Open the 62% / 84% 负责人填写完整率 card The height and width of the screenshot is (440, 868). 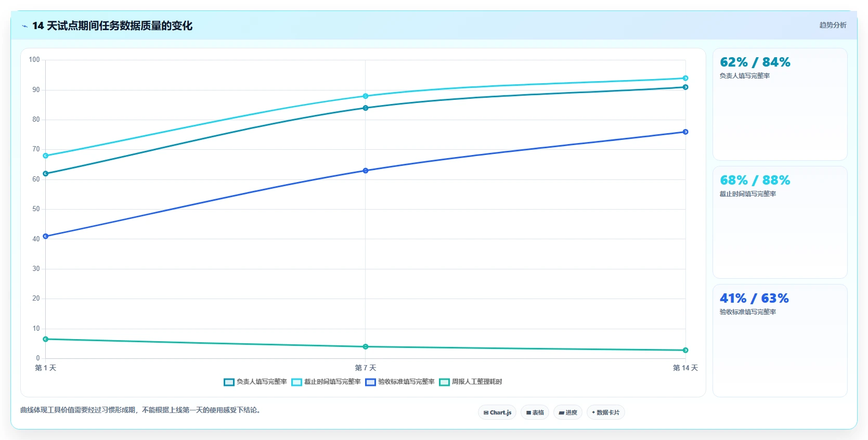point(780,104)
